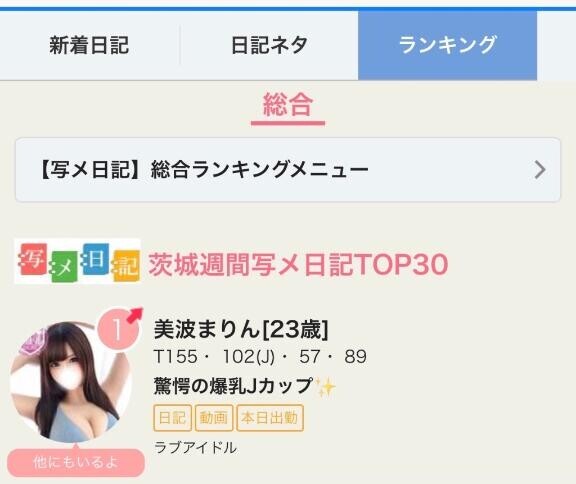Click the 本日出勤 tag badge
The width and height of the screenshot is (576, 484).
[x=270, y=418]
